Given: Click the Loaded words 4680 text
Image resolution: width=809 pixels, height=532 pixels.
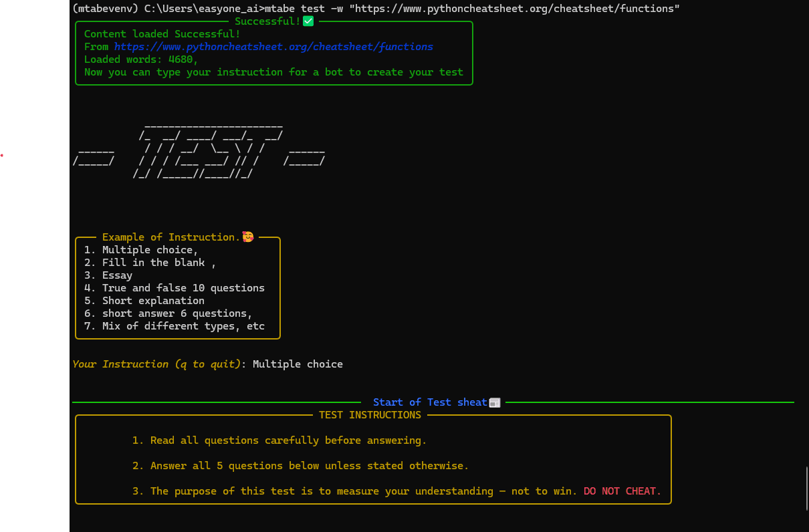Looking at the screenshot, I should click(139, 59).
